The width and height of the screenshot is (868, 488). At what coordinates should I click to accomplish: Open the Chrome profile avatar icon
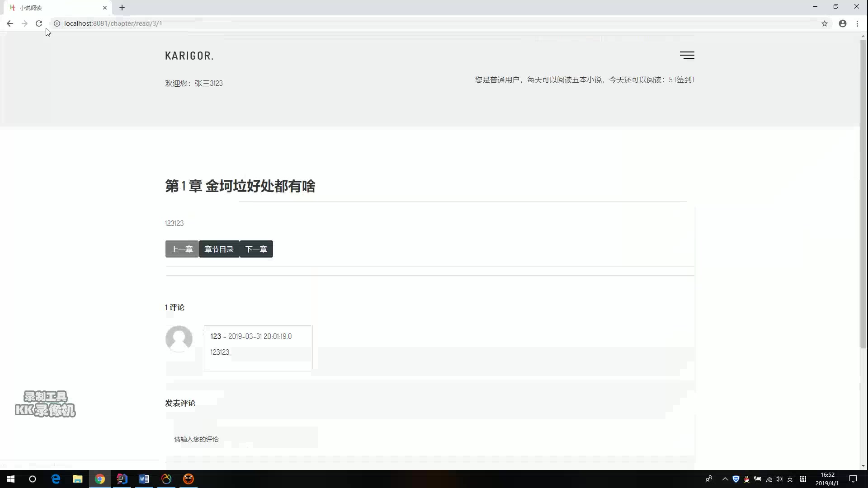[842, 23]
